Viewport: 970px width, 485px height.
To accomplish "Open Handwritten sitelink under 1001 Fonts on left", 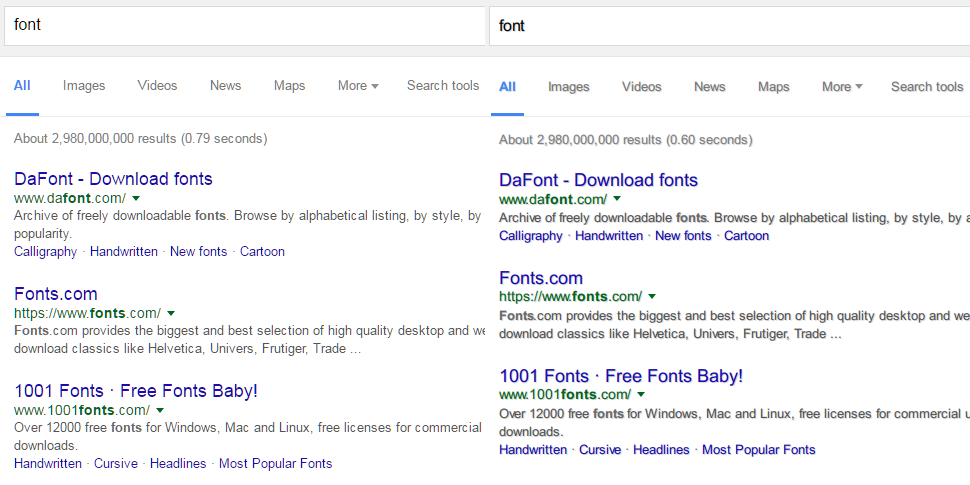I will coord(48,464).
